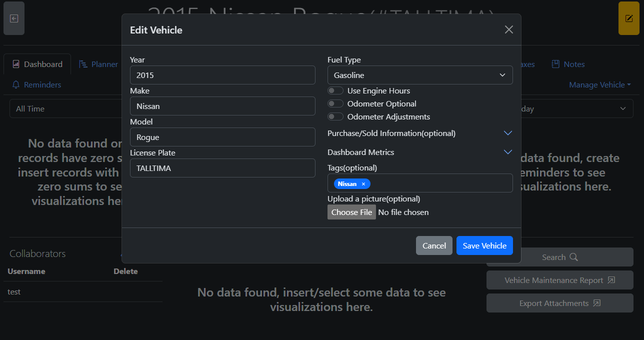Screen dimensions: 644x340
Task: Remove the Nissan tag using its x
Action: tap(363, 184)
